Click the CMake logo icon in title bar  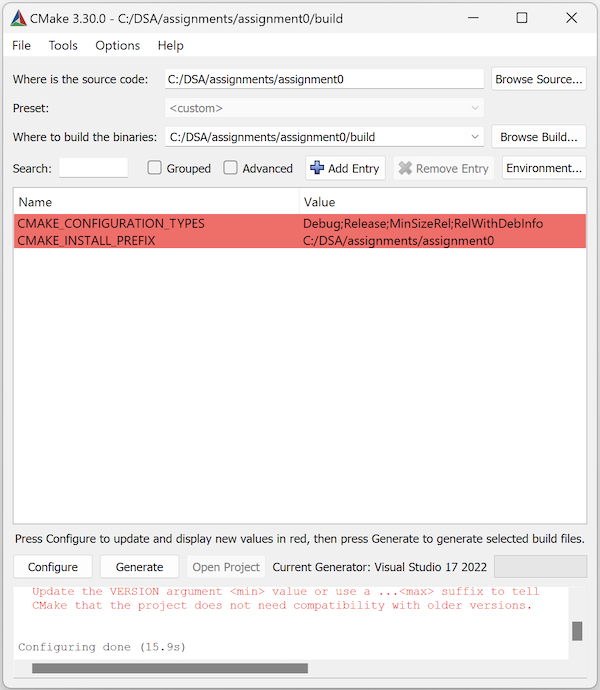pyautogui.click(x=18, y=18)
